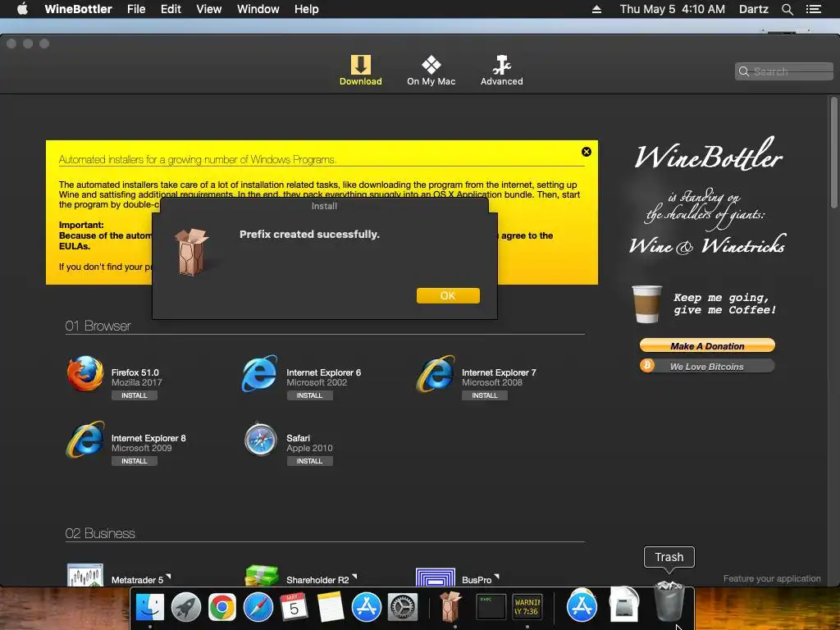Click the 02 Business section heading
The image size is (840, 630).
(100, 533)
